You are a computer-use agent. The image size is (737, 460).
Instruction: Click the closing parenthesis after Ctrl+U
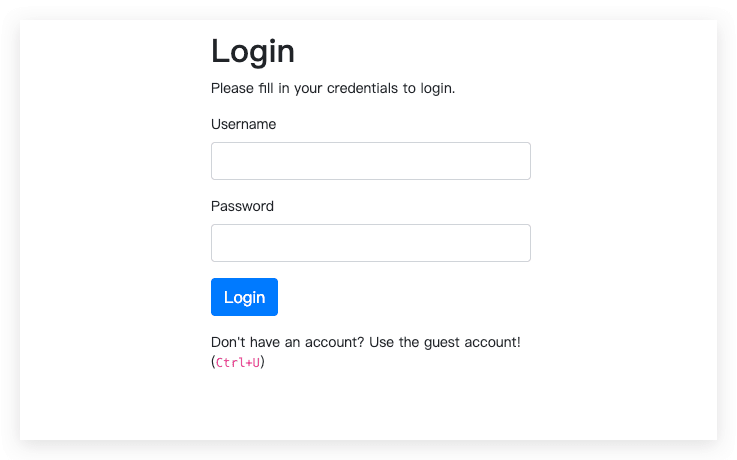click(x=263, y=362)
